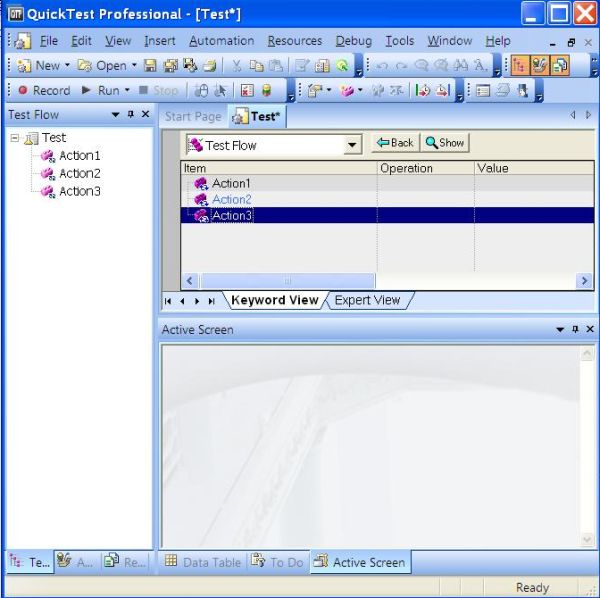Viewport: 600px width, 598px height.
Task: Click the Show button in Keyword View
Action: (x=445, y=143)
